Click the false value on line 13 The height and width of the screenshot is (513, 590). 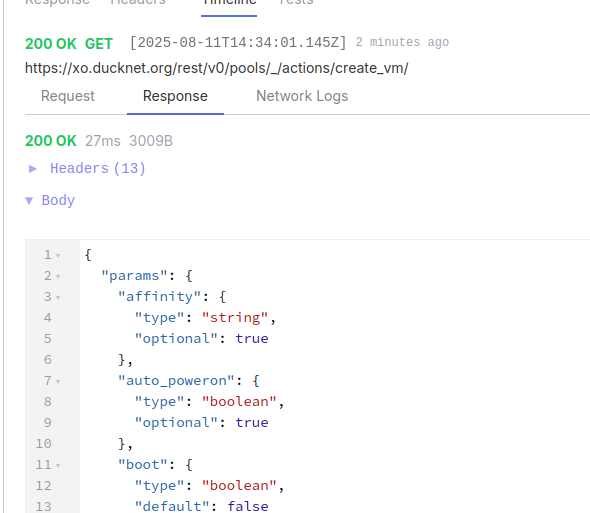pyautogui.click(x=248, y=507)
